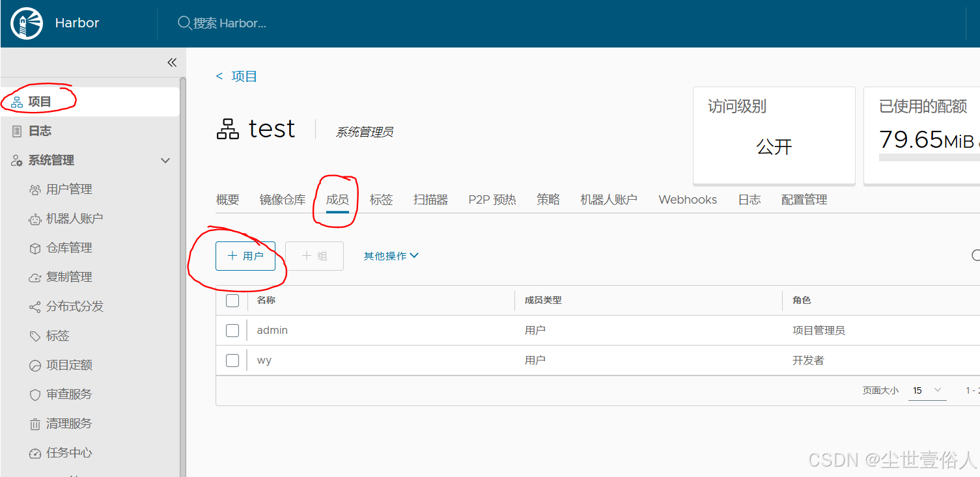Click the test project hierarchy icon
980x477 pixels.
(228, 129)
